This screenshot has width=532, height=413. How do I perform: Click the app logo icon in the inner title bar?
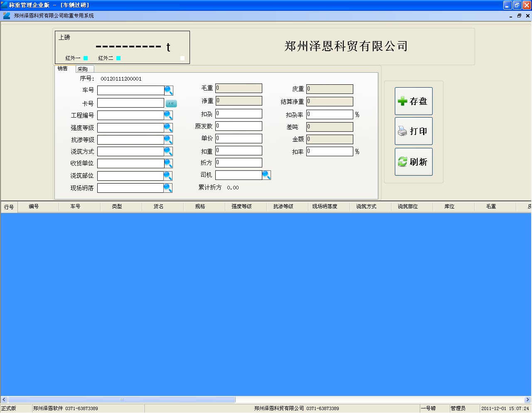[7, 16]
